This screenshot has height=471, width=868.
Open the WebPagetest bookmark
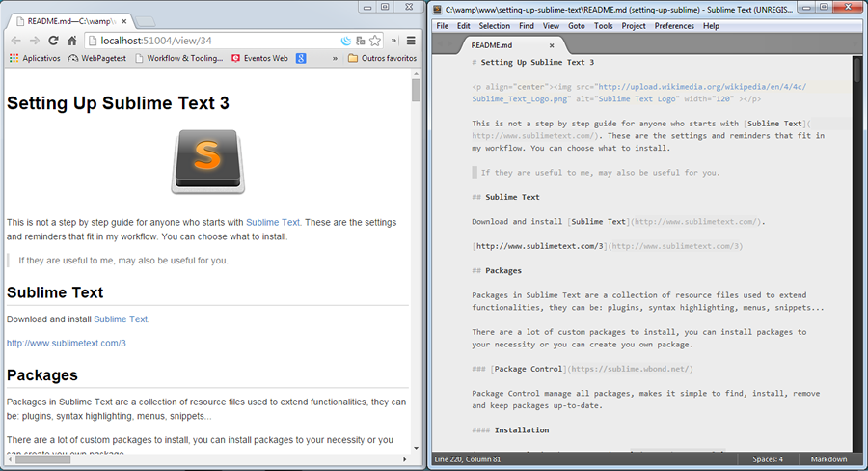(96, 58)
